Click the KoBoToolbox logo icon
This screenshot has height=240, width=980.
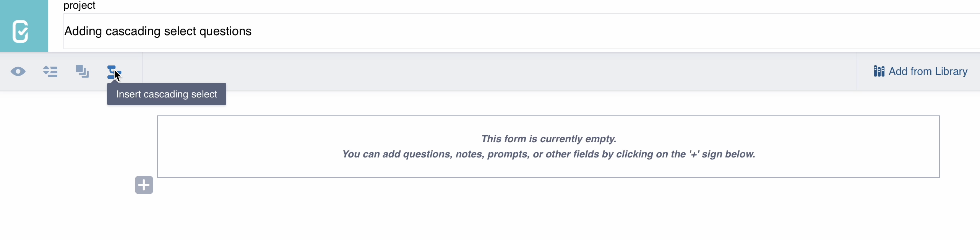20,31
